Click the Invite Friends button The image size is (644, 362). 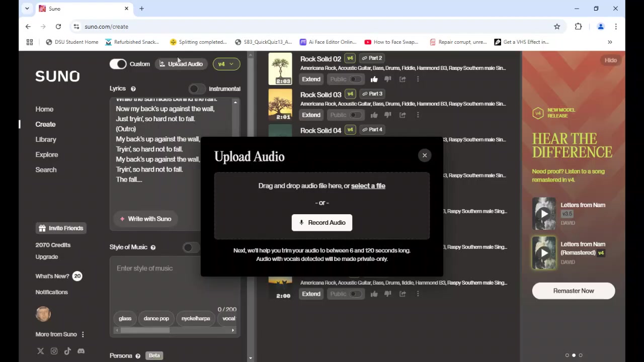pyautogui.click(x=61, y=228)
